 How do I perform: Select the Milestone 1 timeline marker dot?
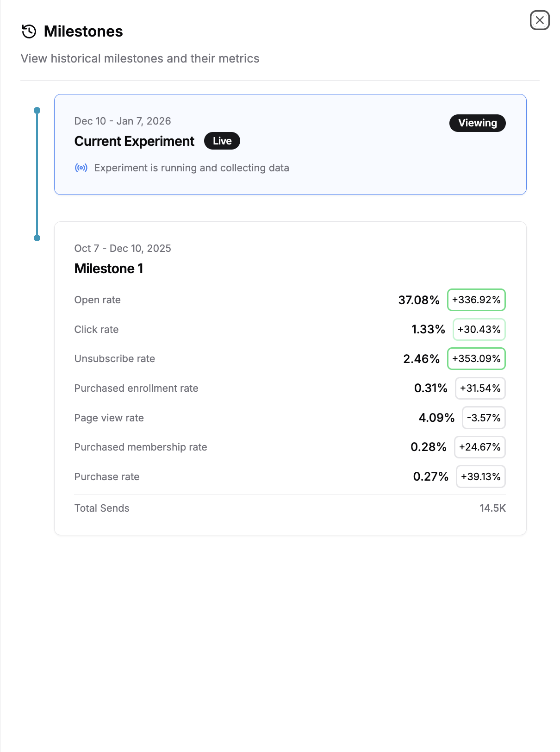pos(37,238)
